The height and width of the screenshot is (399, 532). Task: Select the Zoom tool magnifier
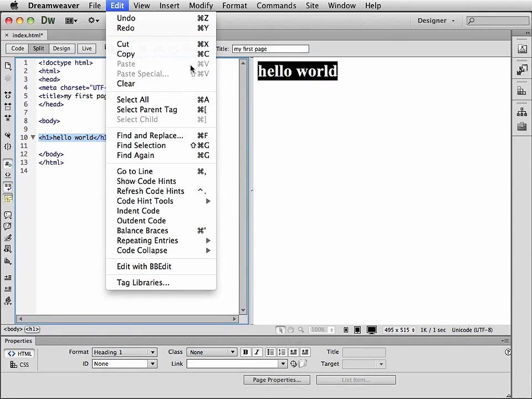pos(301,330)
